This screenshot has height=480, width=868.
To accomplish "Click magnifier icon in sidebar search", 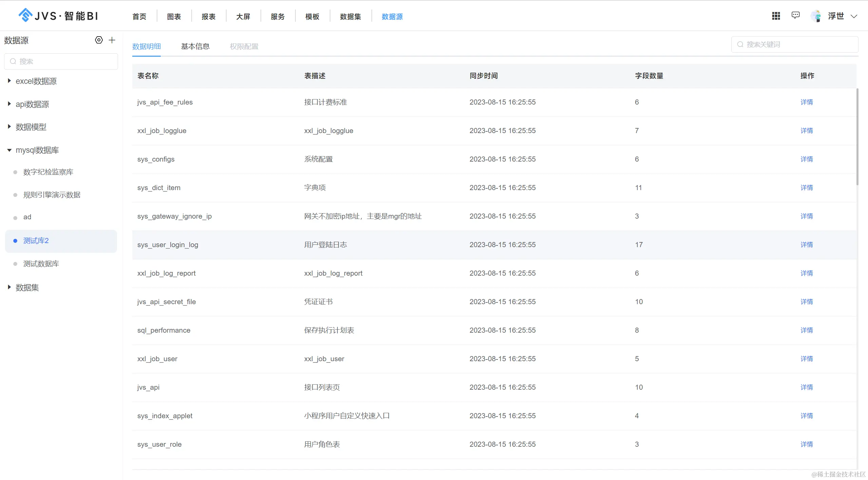I will click(x=13, y=61).
